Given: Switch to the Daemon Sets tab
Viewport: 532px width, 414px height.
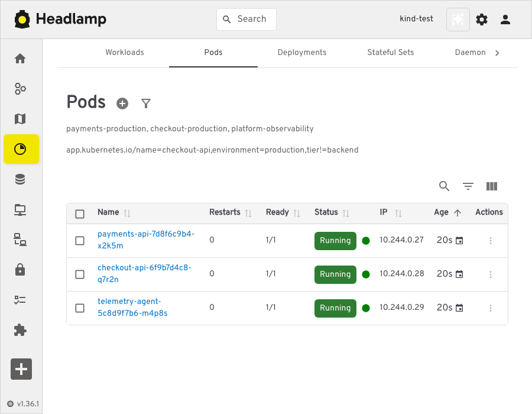Looking at the screenshot, I should (x=470, y=52).
